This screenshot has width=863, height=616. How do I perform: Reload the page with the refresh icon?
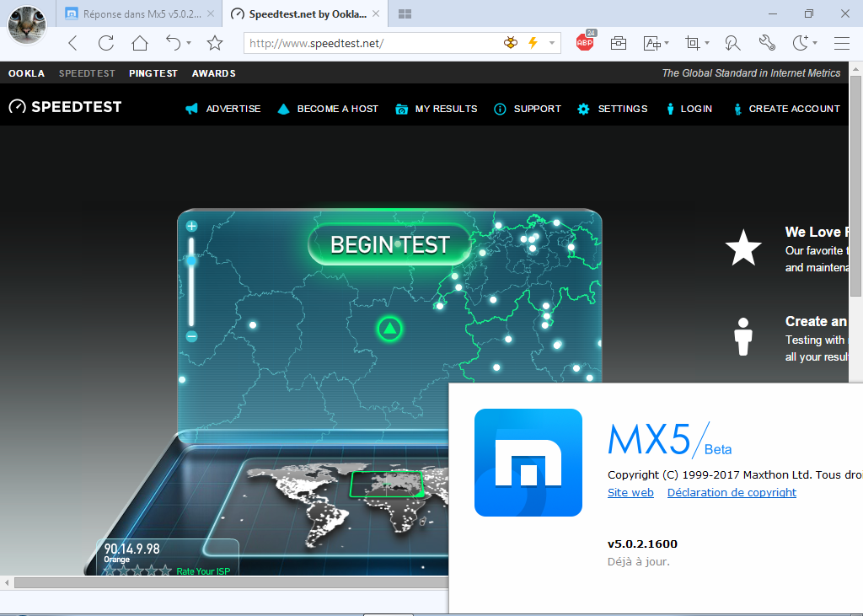coord(105,43)
